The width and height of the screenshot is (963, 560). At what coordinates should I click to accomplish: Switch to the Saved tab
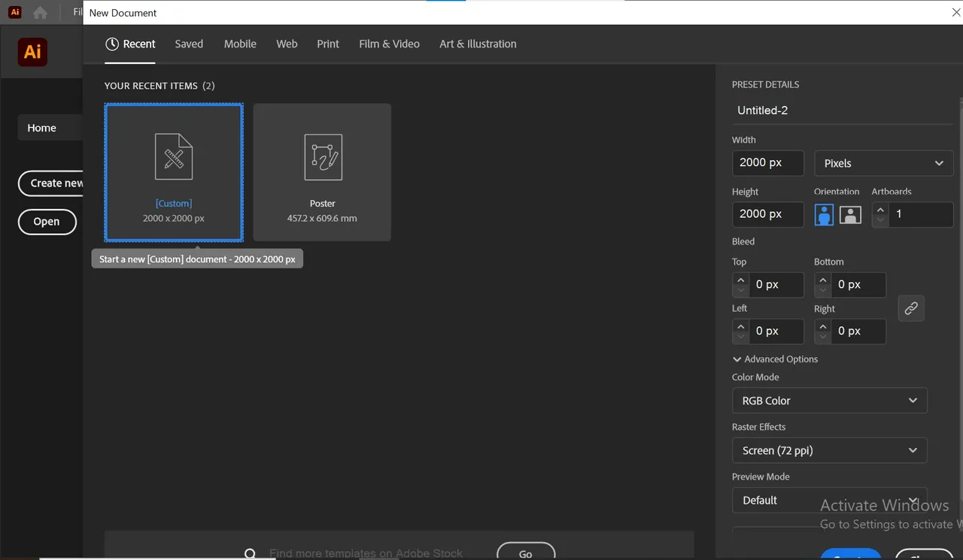(x=189, y=44)
